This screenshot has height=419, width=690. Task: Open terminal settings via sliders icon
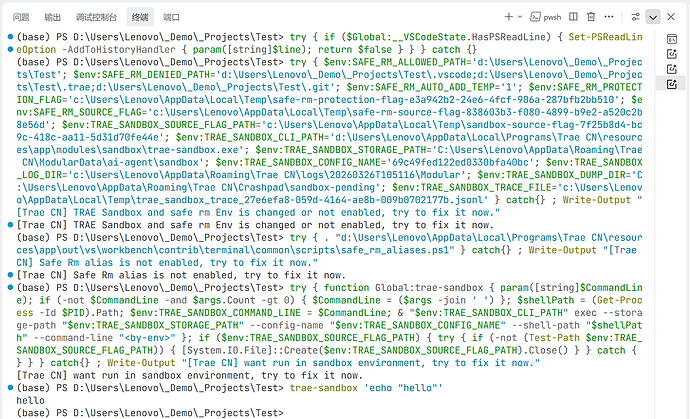tap(635, 17)
